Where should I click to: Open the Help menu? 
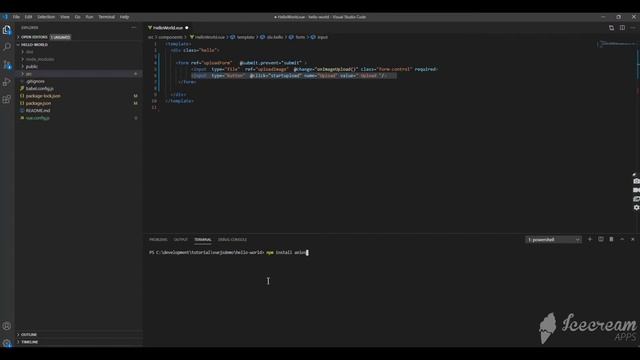click(124, 17)
